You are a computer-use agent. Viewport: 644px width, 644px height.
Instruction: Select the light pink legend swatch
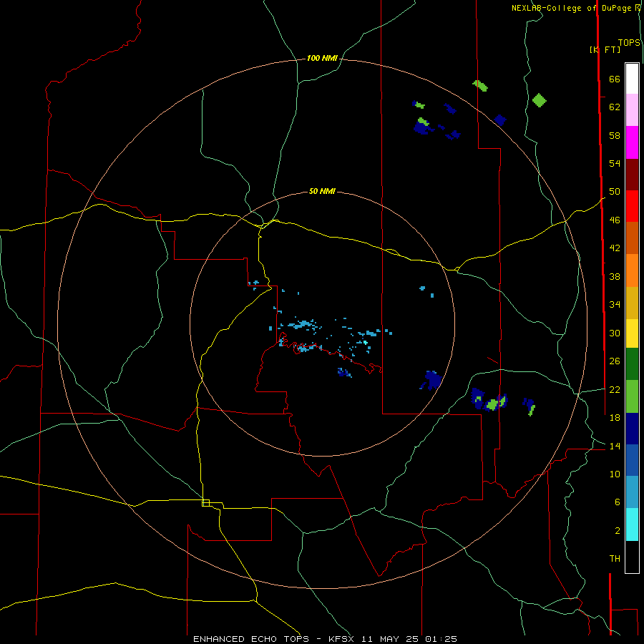click(632, 110)
